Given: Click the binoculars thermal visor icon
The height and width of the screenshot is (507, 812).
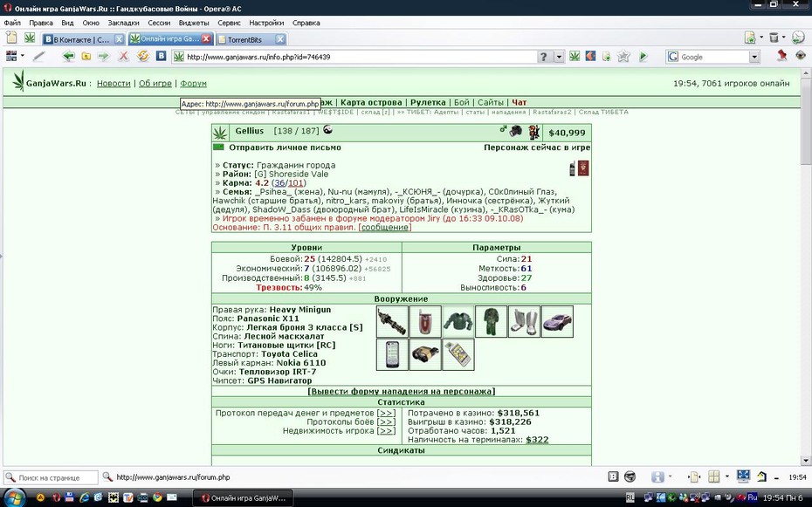Looking at the screenshot, I should click(425, 354).
